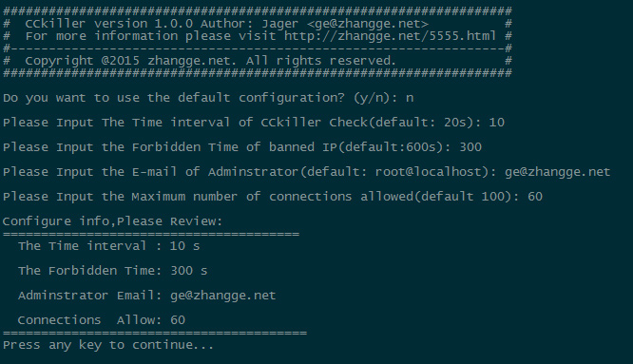633x364 pixels.
Task: Click 'Press any key to continue...' prompt
Action: point(108,345)
